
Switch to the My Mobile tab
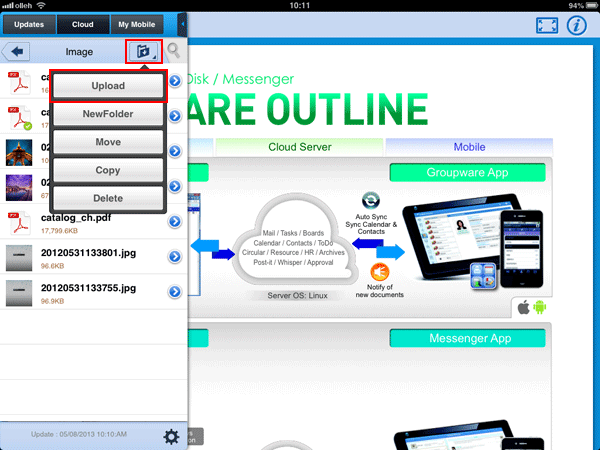click(136, 23)
